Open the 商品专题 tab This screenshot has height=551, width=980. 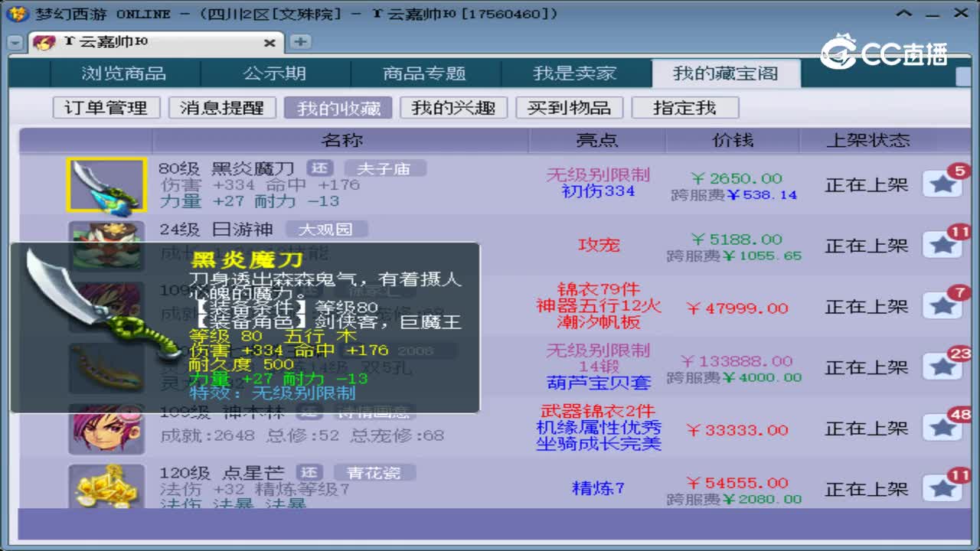coord(425,73)
